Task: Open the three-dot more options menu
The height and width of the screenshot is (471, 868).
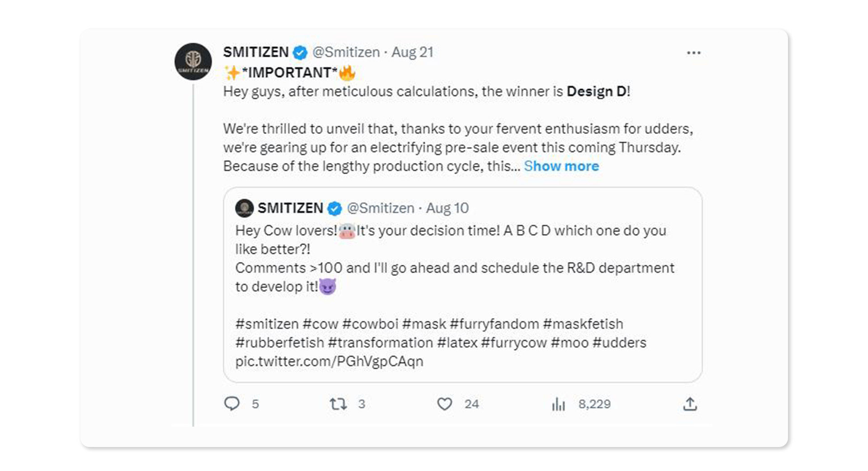Action: pos(693,53)
